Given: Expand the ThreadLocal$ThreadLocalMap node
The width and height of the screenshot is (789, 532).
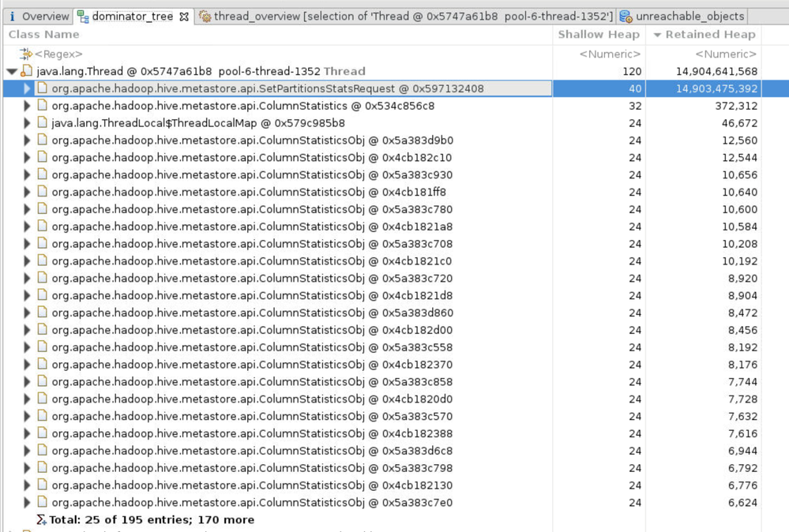Looking at the screenshot, I should tap(27, 122).
